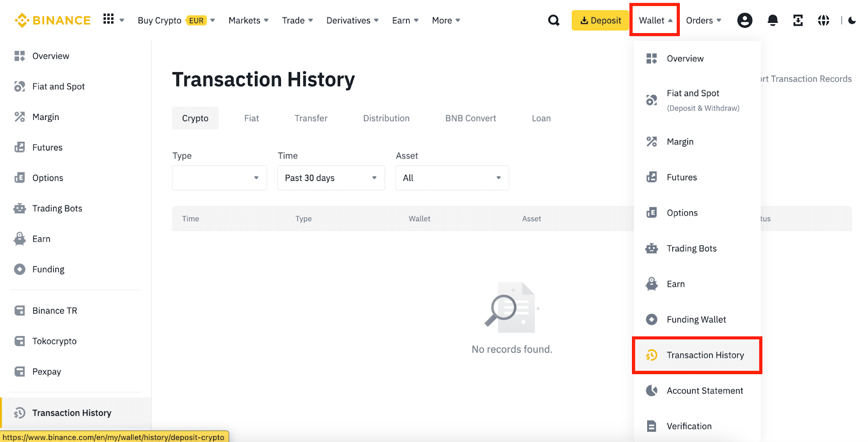This screenshot has height=442, width=868.
Task: Switch to the Fiat tab
Action: point(251,118)
